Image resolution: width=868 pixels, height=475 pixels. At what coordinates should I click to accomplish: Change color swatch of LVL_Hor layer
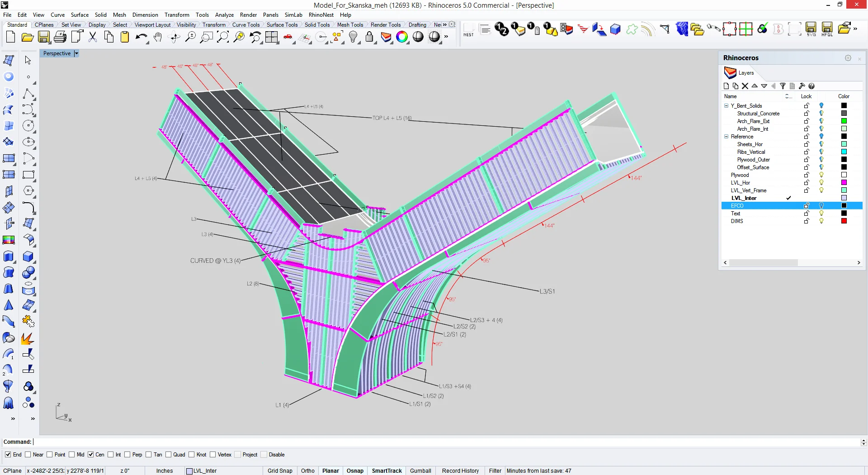coord(844,183)
